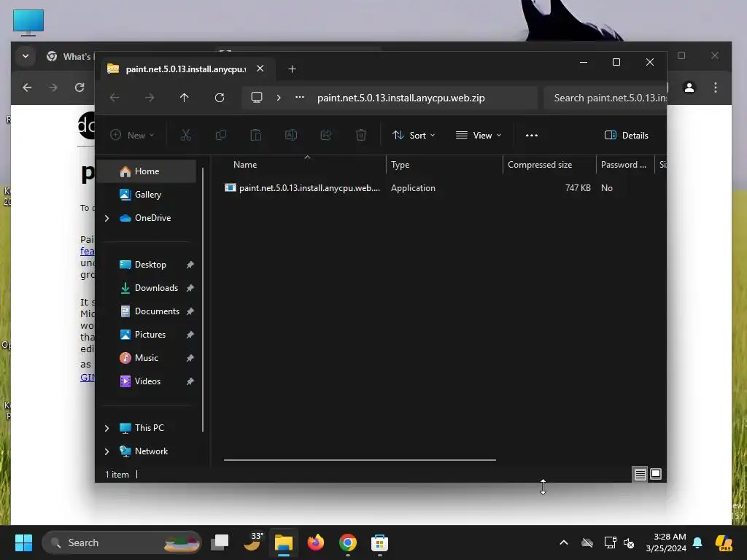Expand the OneDrive tree node

[107, 218]
